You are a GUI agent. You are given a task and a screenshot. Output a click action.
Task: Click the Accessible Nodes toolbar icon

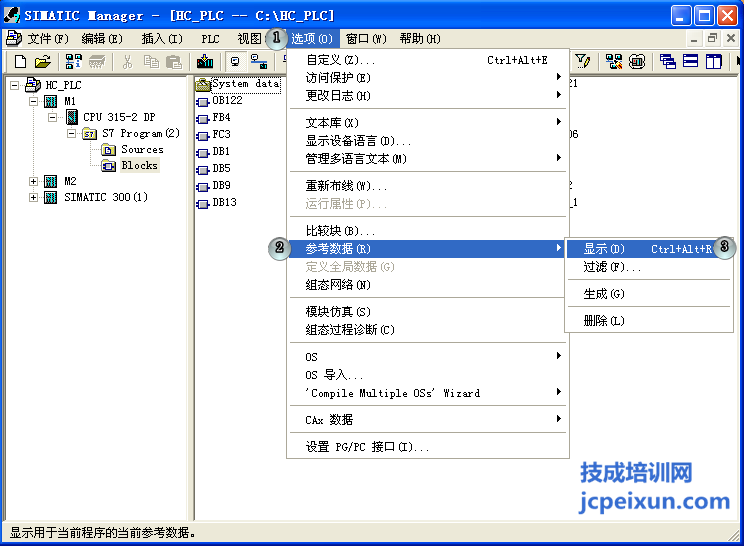coord(74,62)
